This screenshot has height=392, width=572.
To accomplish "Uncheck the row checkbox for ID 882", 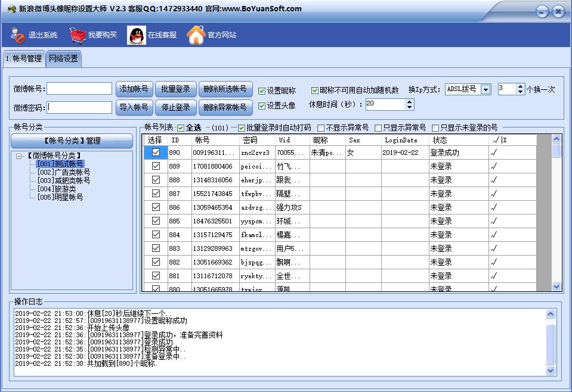I will [x=156, y=262].
